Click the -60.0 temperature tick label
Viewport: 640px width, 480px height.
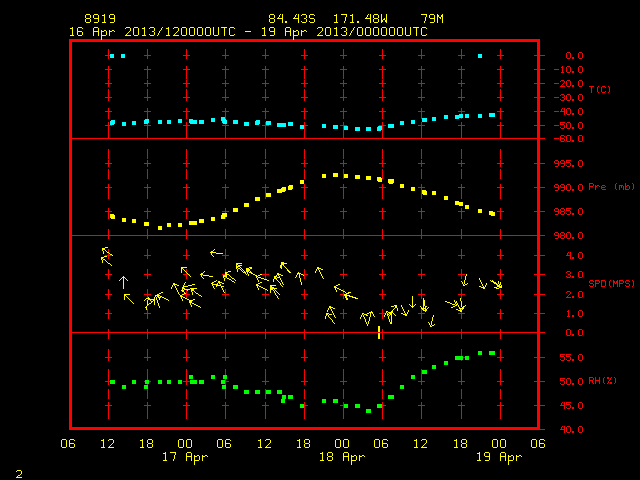(x=568, y=139)
